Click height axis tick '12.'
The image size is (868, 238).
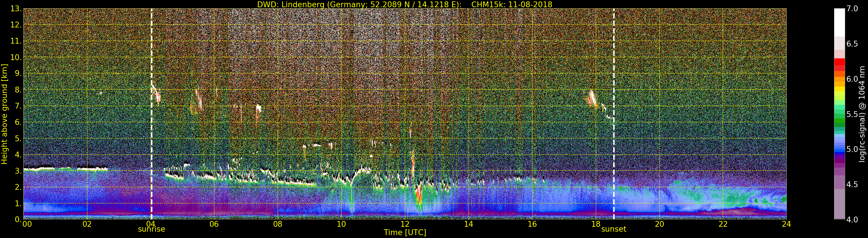coord(16,25)
